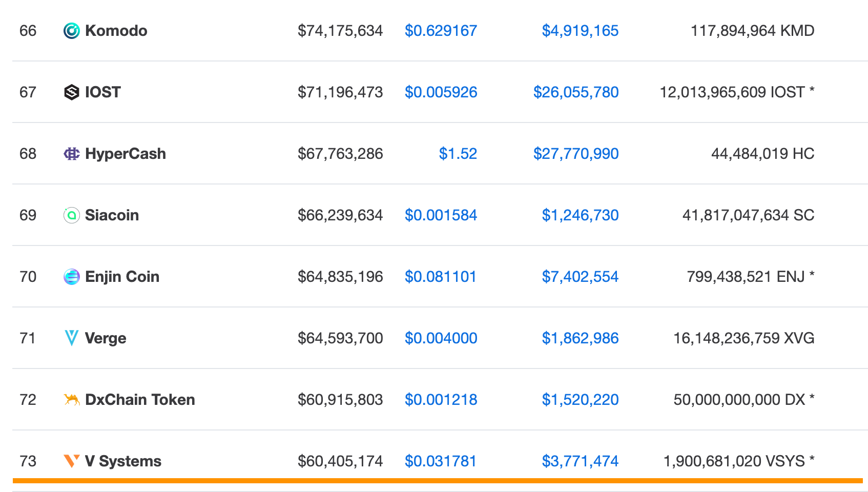Open Komodo volume $4,919,165
868x492 pixels.
click(x=581, y=31)
